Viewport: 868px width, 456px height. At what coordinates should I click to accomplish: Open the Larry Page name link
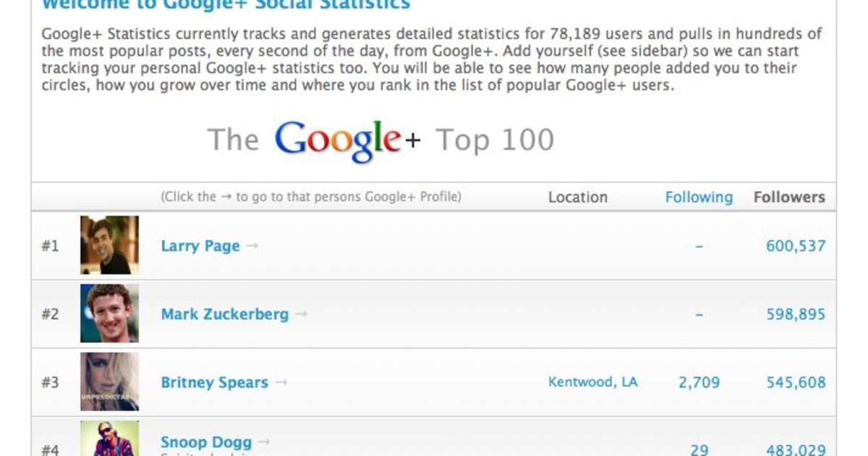coord(200,246)
